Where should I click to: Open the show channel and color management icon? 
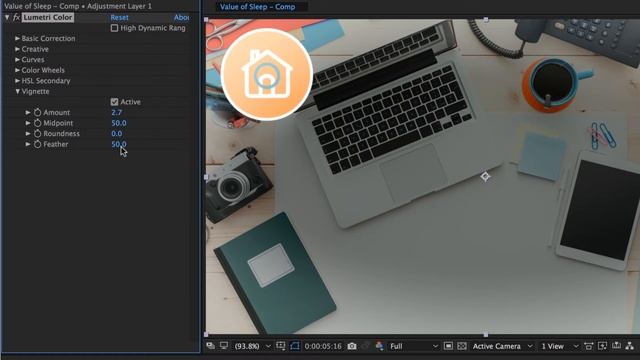coord(380,346)
